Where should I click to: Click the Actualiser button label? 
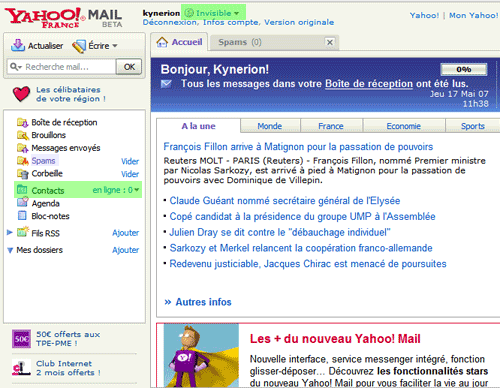45,46
